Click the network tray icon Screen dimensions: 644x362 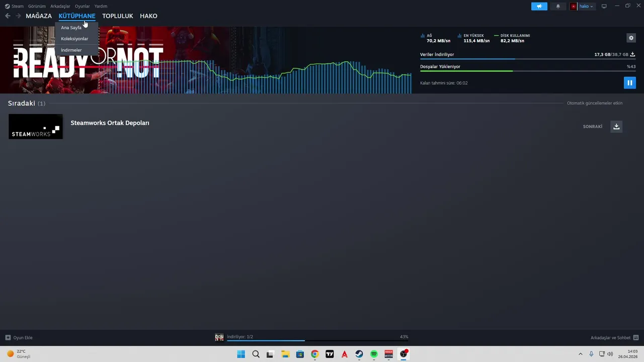click(x=602, y=354)
